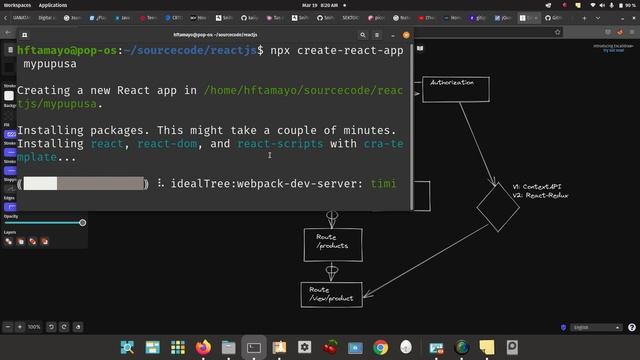Send layer to back icon
This screenshot has height=360, width=640.
[x=9, y=242]
